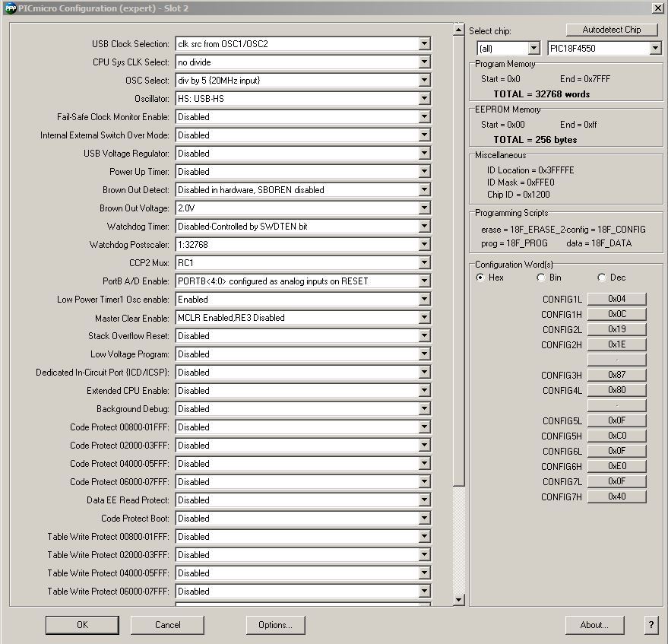Open Fail-Safe Clock Monitor Enable dropdown
Screen dimensions: 668x644
coord(424,117)
